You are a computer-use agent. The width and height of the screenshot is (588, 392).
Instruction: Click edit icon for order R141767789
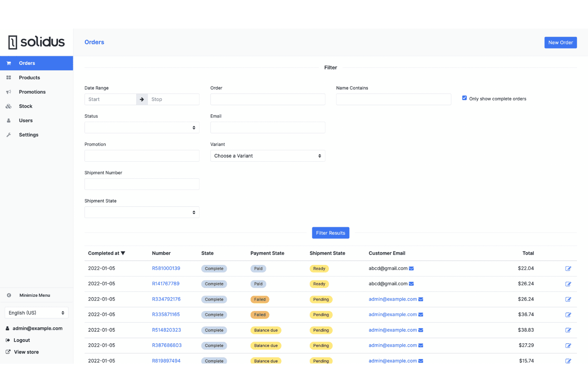[x=568, y=284]
